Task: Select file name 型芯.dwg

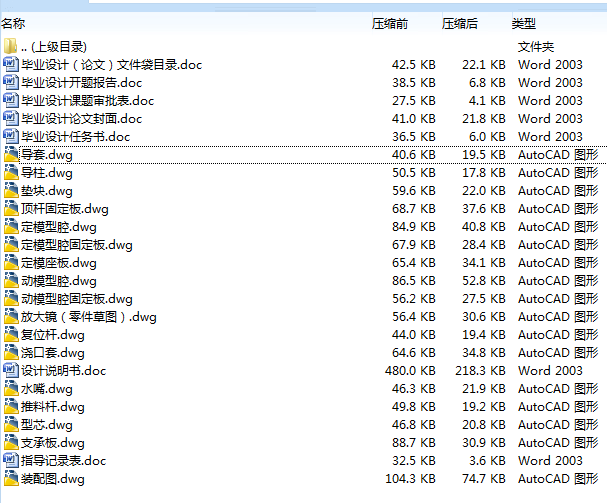Action: coord(47,425)
